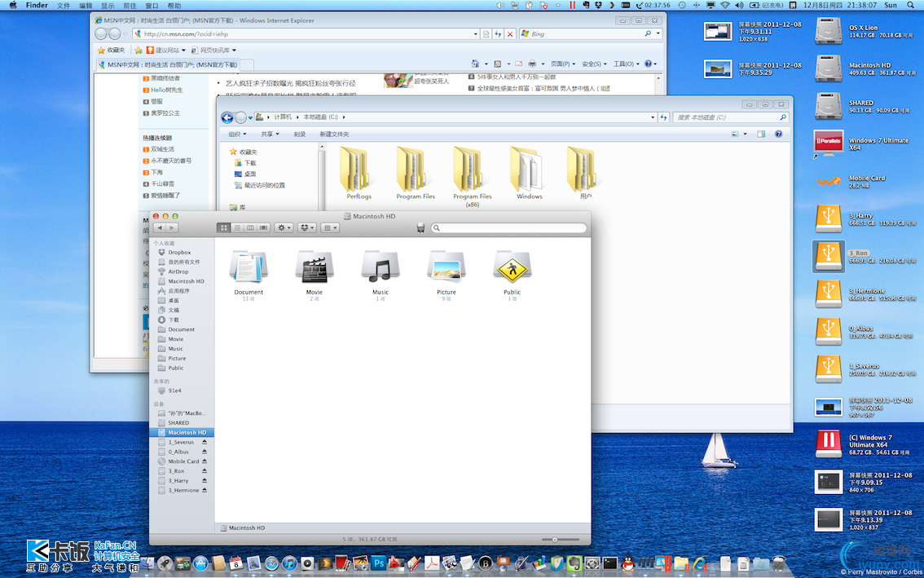This screenshot has width=924, height=578.
Task: Focus the Explorer 搜索 本地磁盘 search box
Action: (x=730, y=117)
